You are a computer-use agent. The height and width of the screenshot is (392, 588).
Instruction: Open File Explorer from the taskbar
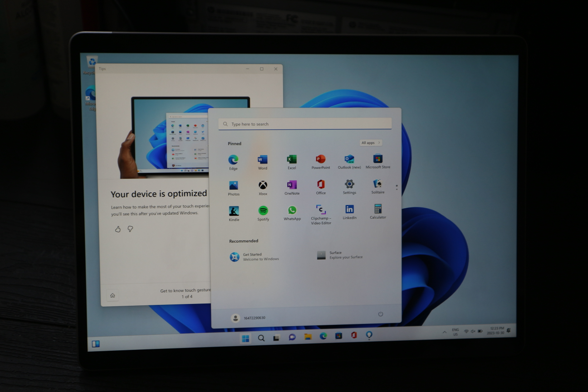pyautogui.click(x=308, y=337)
